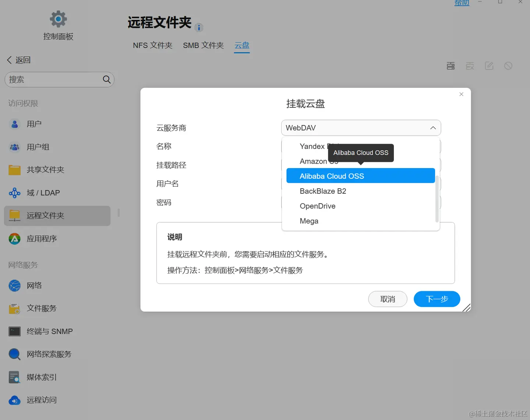
Task: Switch to the NFS 文件夹 tab
Action: pos(153,45)
